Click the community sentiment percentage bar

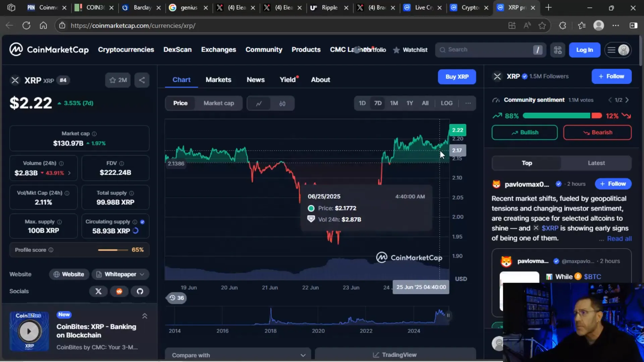(562, 116)
